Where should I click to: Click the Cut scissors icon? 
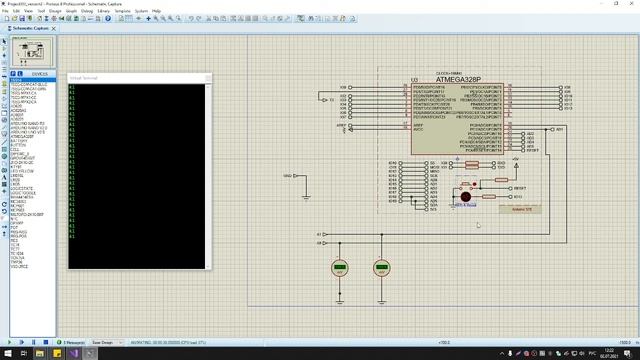point(209,19)
